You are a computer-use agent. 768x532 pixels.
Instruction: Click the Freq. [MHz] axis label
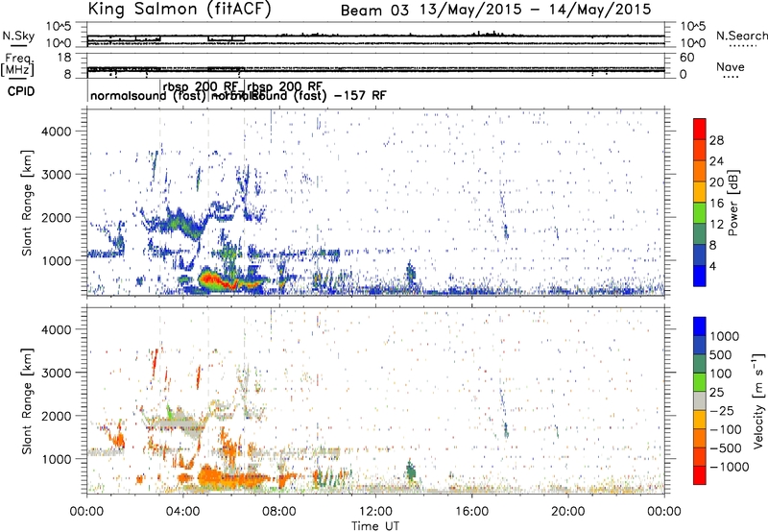(18, 64)
